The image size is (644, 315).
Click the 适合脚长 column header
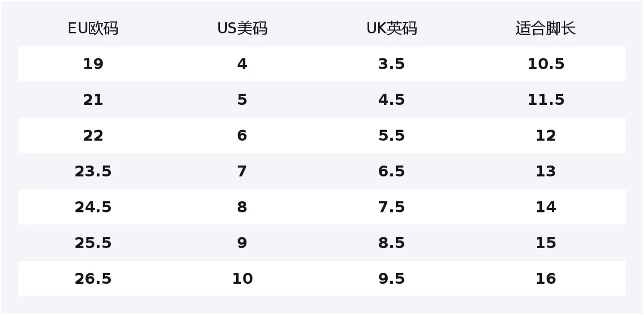(546, 29)
